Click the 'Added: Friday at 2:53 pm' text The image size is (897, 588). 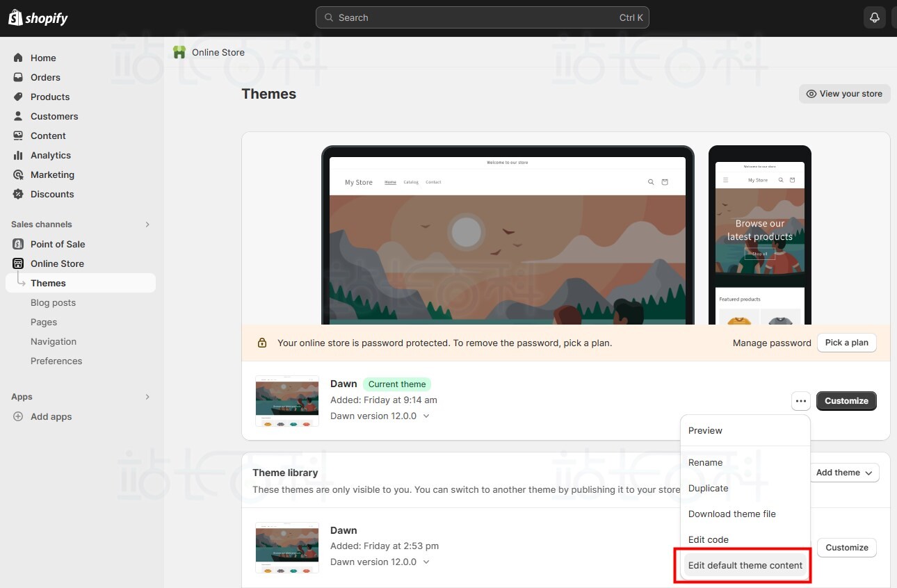point(385,546)
